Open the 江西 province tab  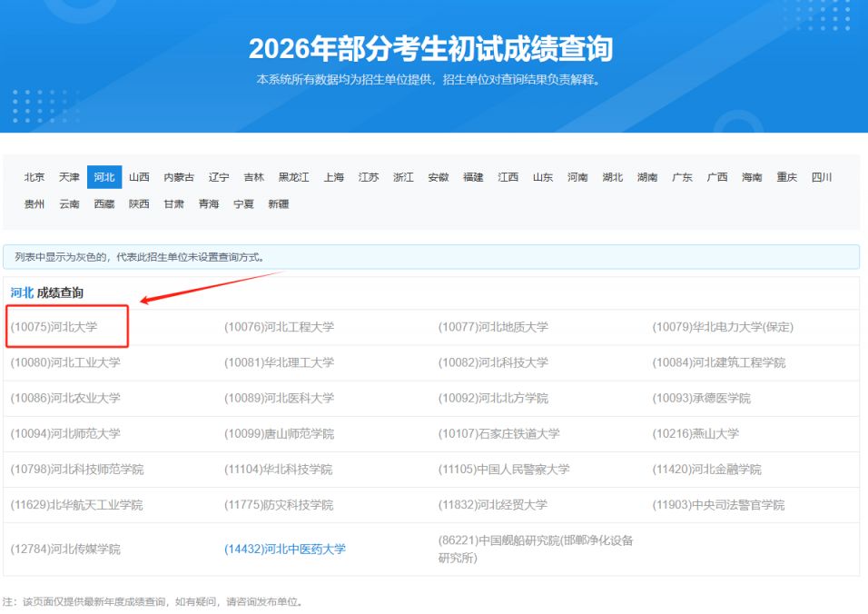(x=508, y=177)
